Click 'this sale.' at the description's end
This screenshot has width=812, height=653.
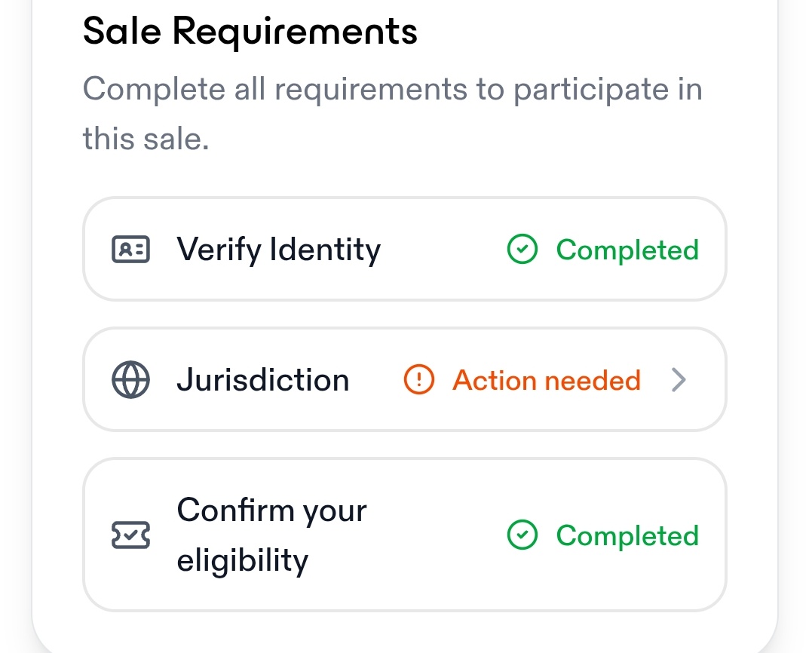pos(146,139)
